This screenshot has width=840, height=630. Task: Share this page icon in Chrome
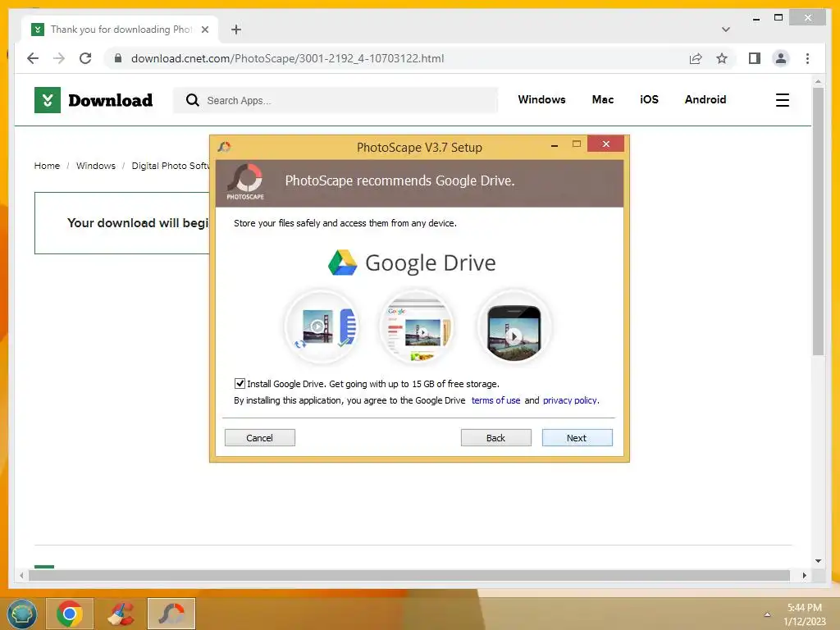tap(696, 58)
